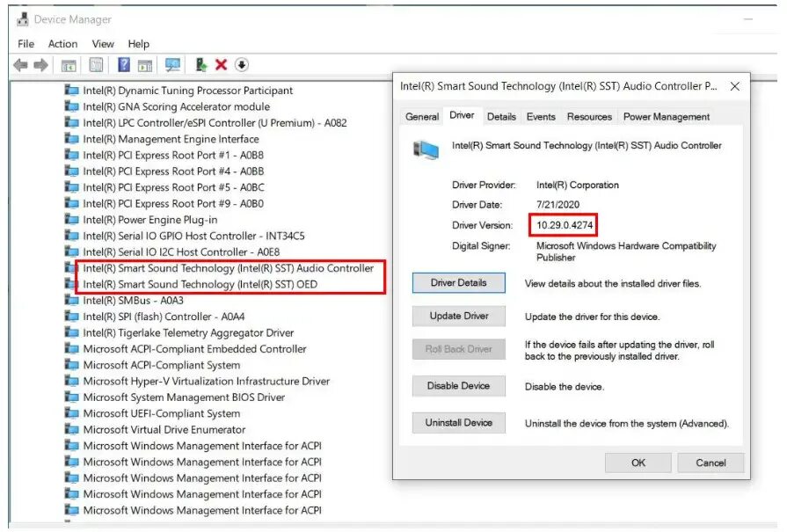Click the Driver Details button
This screenshot has height=532, width=787.
point(459,282)
